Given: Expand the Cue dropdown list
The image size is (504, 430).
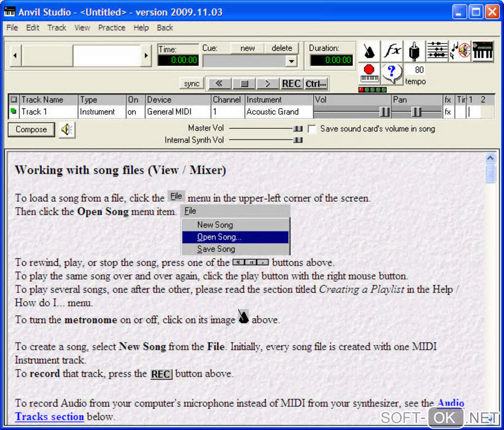Looking at the screenshot, I should coord(291,61).
